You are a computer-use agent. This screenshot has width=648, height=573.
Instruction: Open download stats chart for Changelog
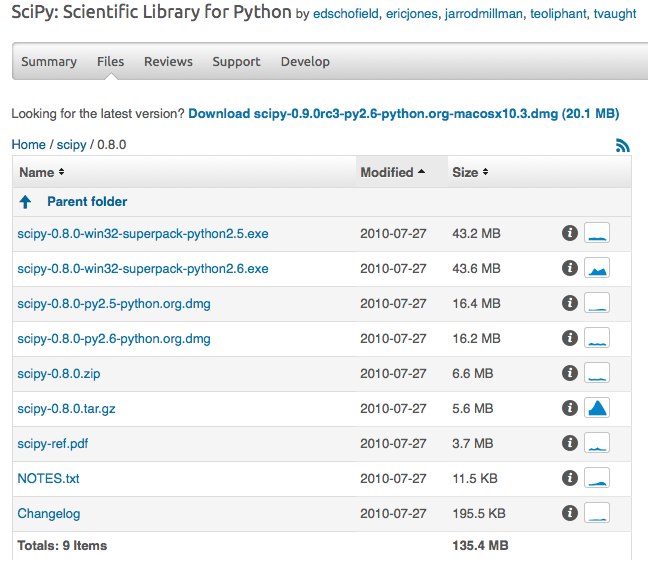(x=597, y=513)
